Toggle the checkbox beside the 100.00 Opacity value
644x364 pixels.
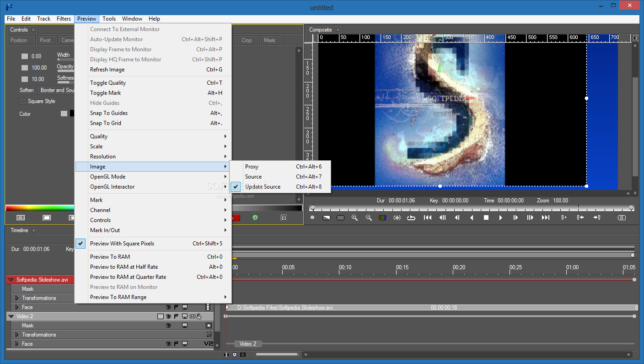tap(25, 68)
